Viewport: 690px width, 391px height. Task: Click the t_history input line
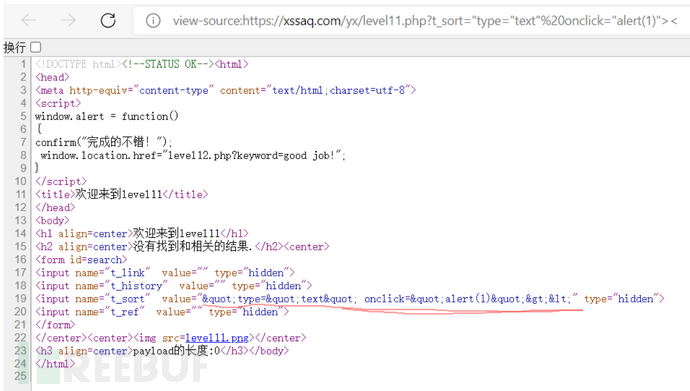coord(174,286)
